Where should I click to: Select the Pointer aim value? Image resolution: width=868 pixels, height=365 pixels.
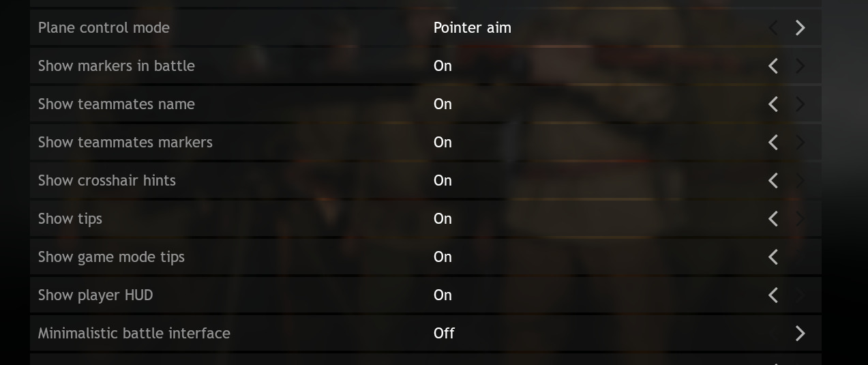[472, 28]
